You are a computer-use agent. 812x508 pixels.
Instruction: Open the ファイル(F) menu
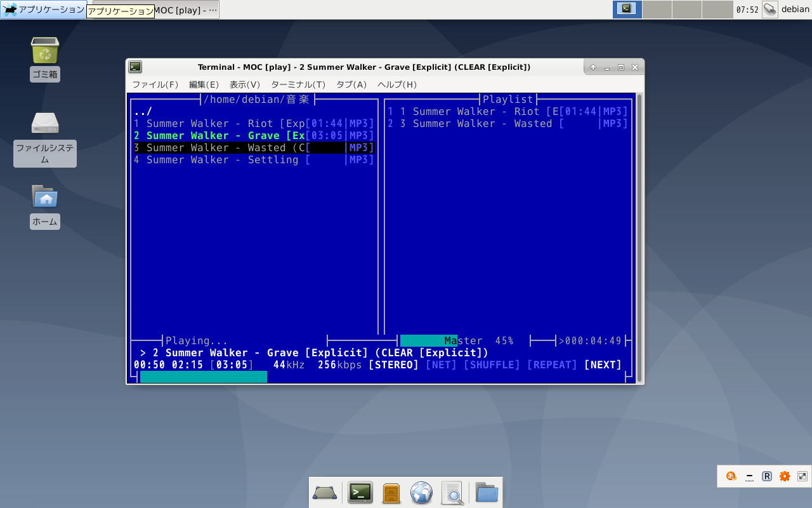click(155, 84)
